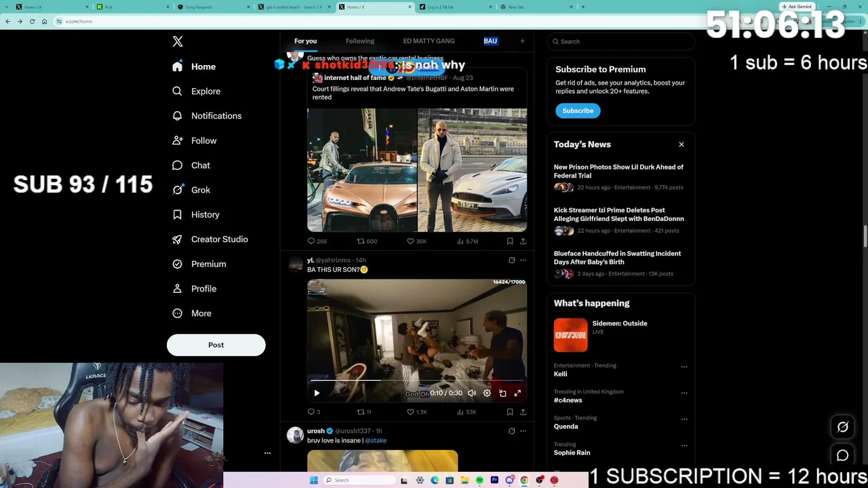Switch to the TikTok login browser tab

coord(456,7)
